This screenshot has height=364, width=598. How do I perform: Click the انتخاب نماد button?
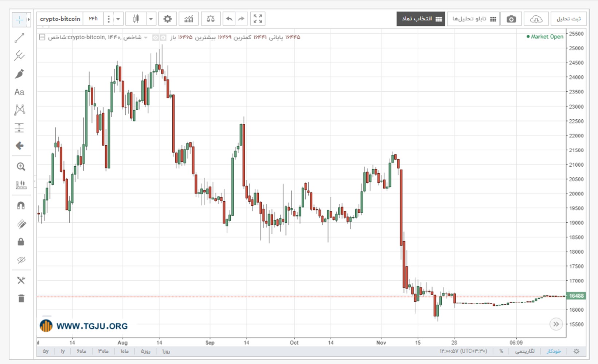tap(421, 19)
